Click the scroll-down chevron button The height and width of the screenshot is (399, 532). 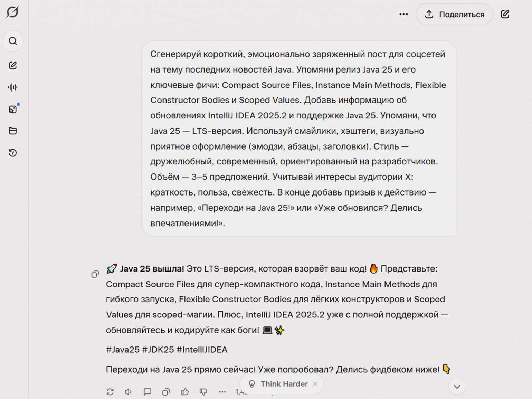tap(457, 387)
